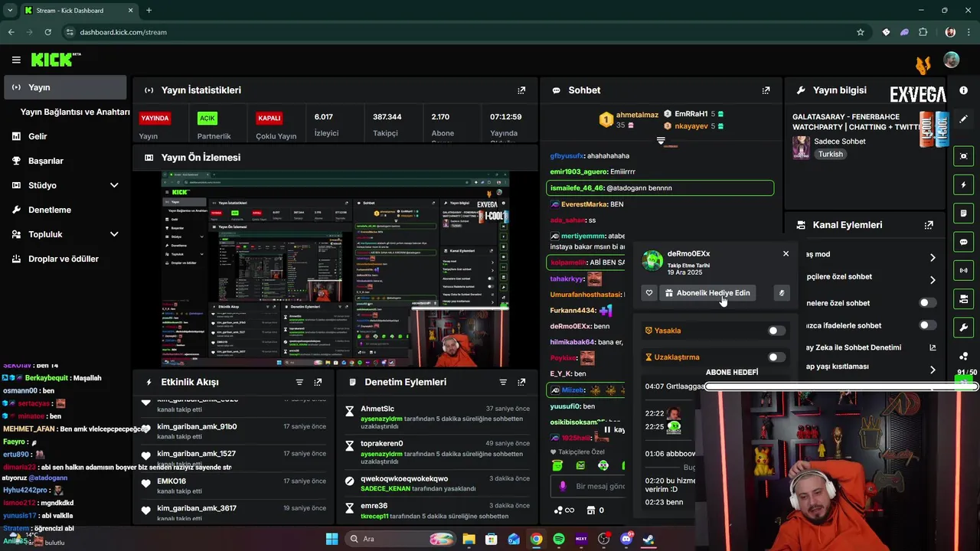Screen dimensions: 980x551
Task: Click the channel actions icon in the right toolbar
Action: [963, 298]
